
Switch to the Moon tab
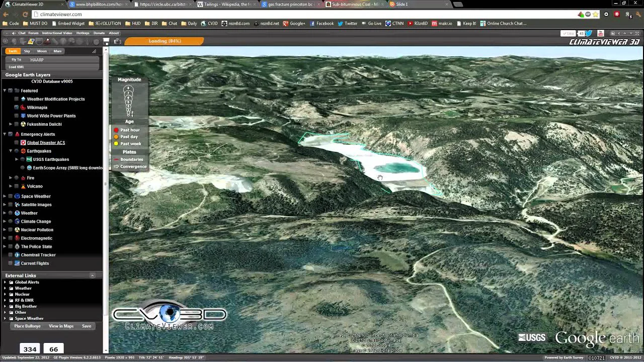point(42,51)
